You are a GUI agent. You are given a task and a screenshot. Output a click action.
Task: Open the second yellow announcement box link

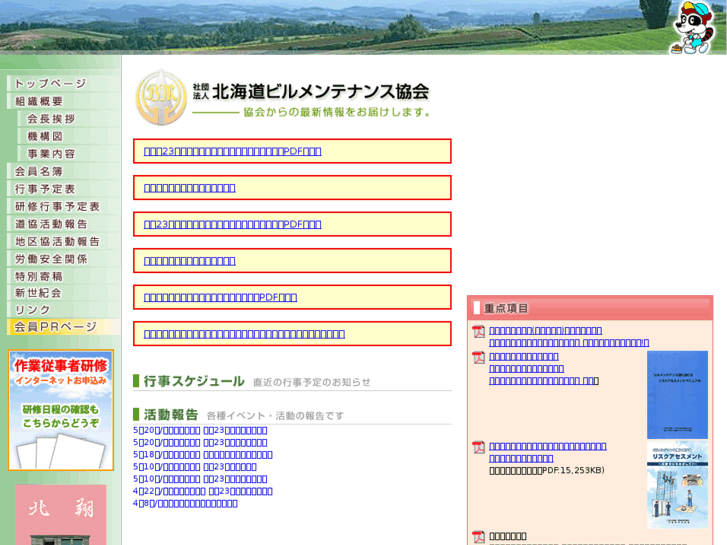pos(190,188)
